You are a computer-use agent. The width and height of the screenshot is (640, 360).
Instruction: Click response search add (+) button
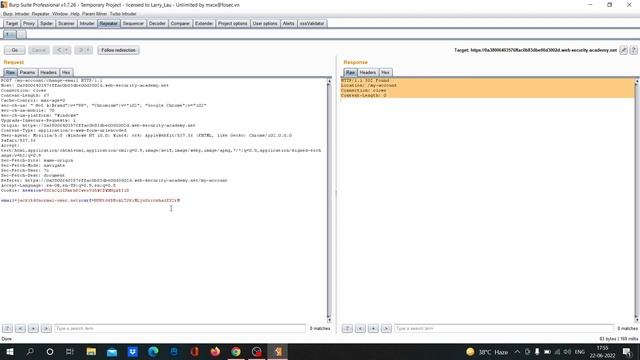click(x=373, y=328)
